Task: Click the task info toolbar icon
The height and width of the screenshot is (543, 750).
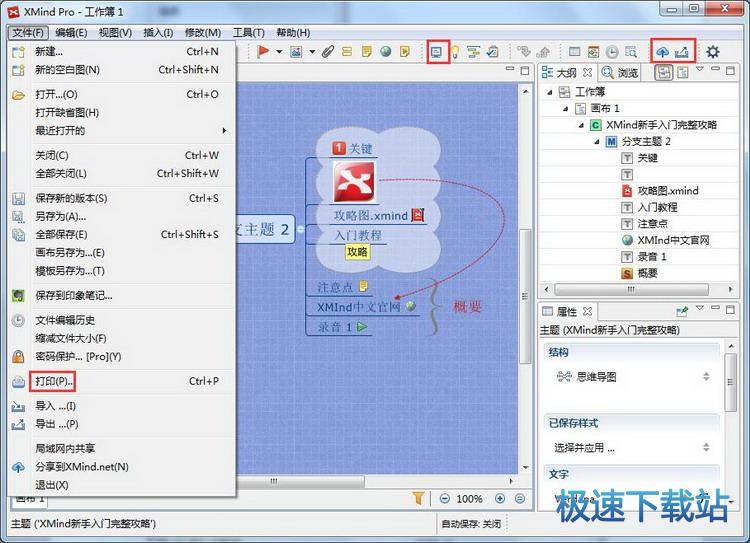Action: 492,52
